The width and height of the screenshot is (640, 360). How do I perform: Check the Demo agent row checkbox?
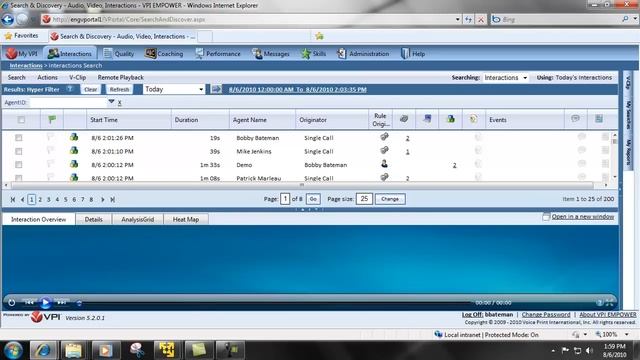[19, 165]
